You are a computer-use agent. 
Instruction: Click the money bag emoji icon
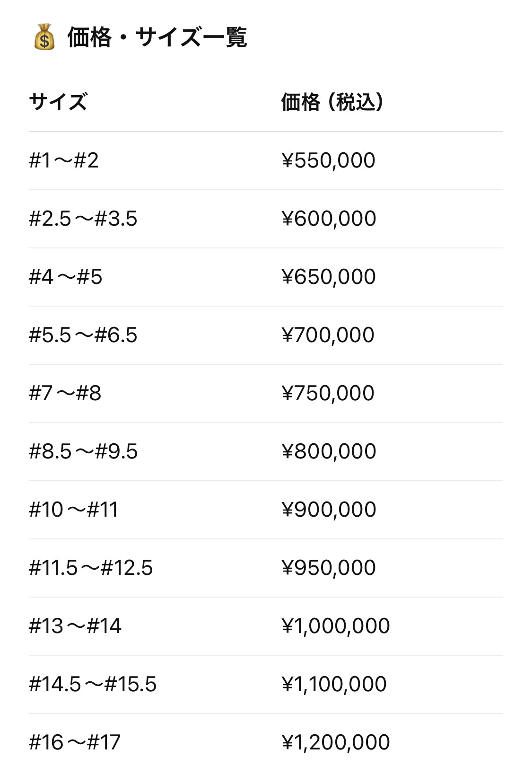[44, 37]
